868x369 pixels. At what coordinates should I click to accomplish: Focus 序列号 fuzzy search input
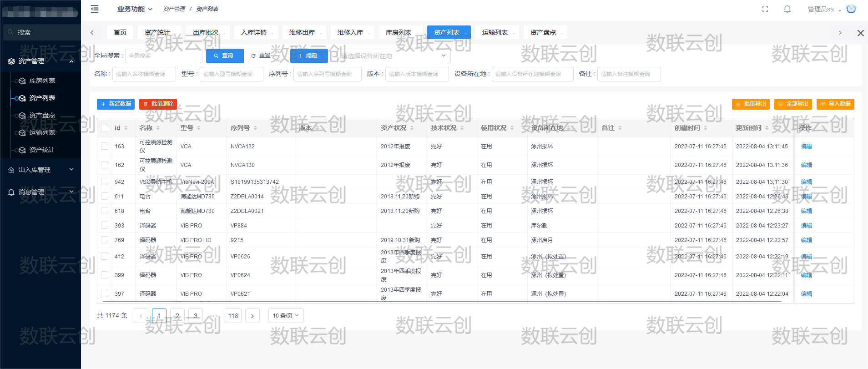(x=328, y=74)
